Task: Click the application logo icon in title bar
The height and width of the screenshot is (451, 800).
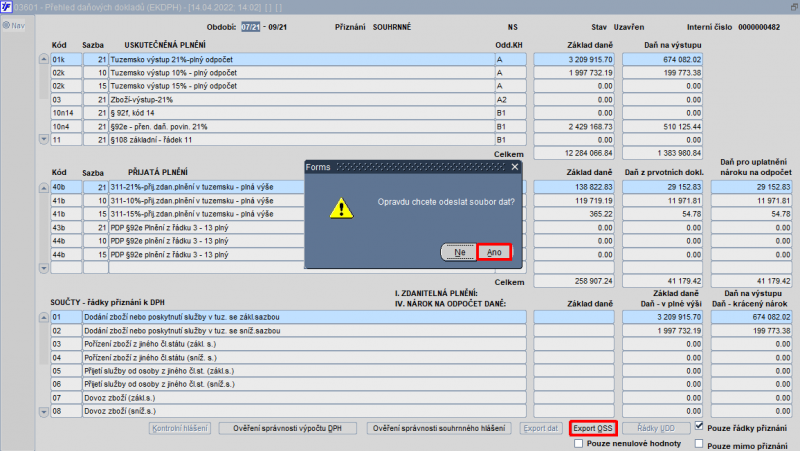Action: [x=6, y=7]
